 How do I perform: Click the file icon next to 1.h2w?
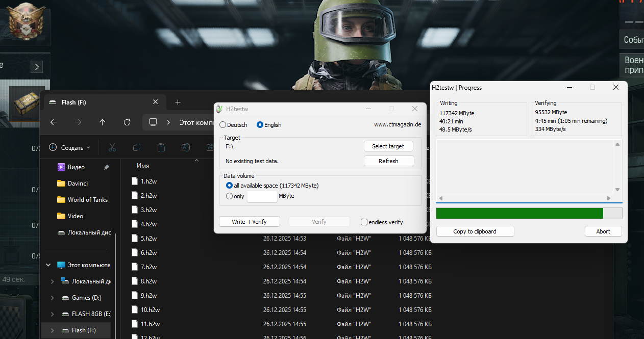[135, 181]
